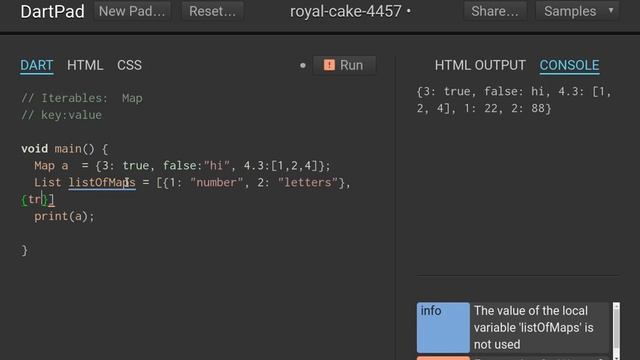Switch to the HTML editor tab
The width and height of the screenshot is (640, 360).
[85, 65]
